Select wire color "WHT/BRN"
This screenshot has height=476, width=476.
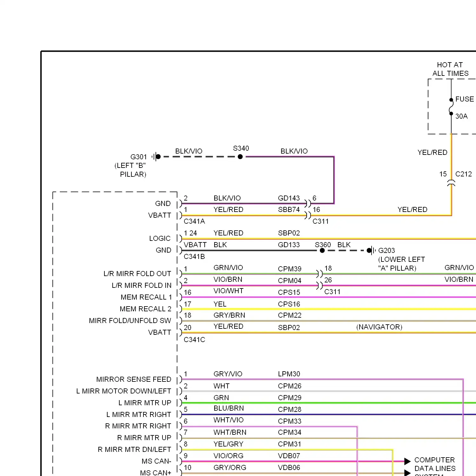tap(230, 432)
